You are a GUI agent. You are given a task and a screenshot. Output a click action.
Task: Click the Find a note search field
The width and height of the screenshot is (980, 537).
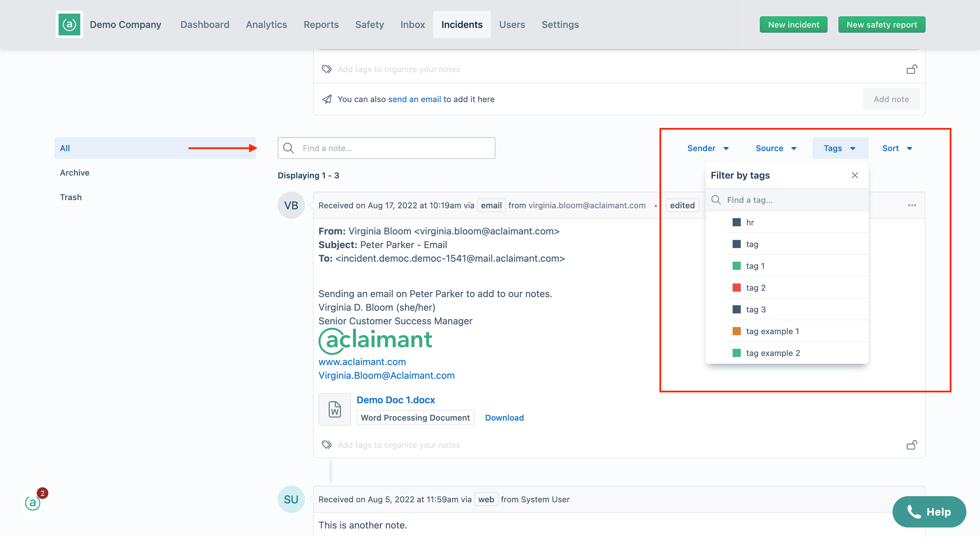coord(387,148)
